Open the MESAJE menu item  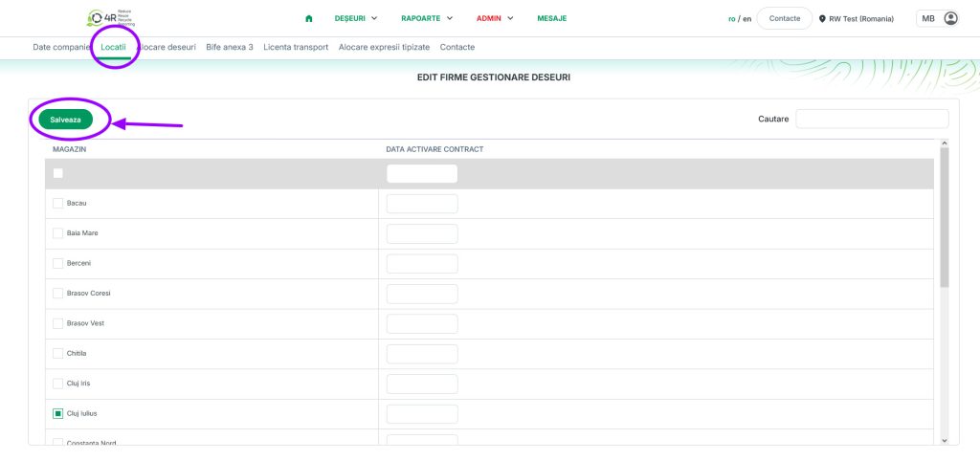coord(551,18)
